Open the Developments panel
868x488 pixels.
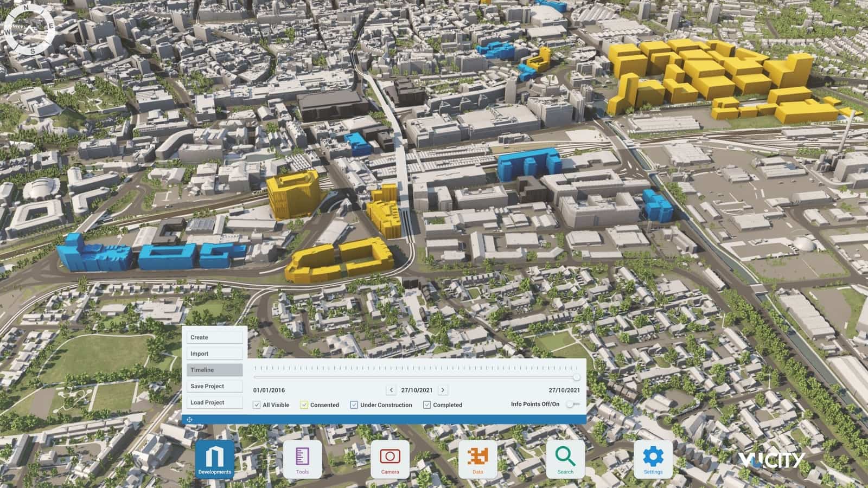tap(214, 458)
